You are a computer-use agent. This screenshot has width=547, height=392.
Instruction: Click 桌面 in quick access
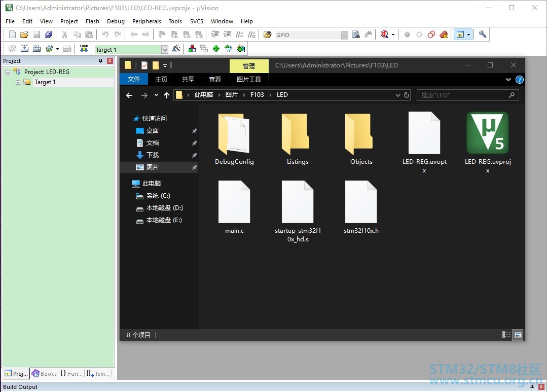click(x=153, y=130)
